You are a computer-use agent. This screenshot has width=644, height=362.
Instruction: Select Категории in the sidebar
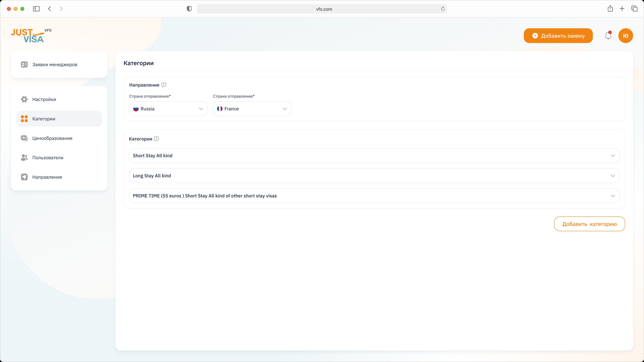(x=59, y=119)
